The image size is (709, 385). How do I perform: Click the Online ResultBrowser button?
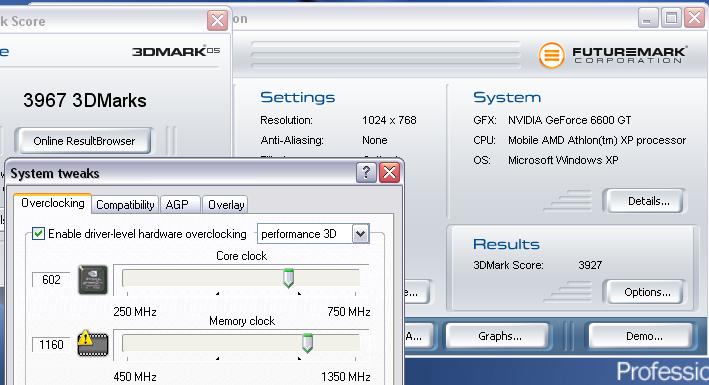point(84,141)
